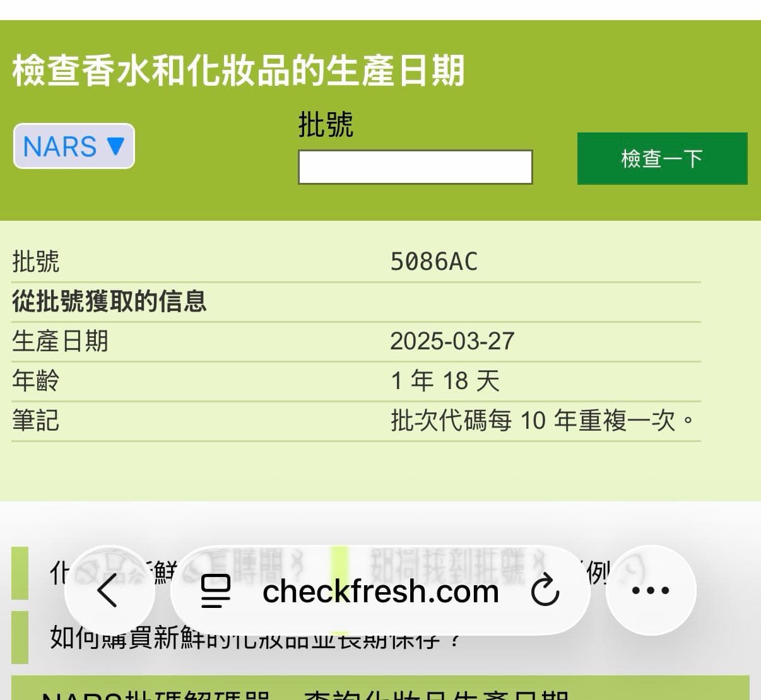Open the NARS brand dropdown
761x700 pixels.
pyautogui.click(x=74, y=146)
